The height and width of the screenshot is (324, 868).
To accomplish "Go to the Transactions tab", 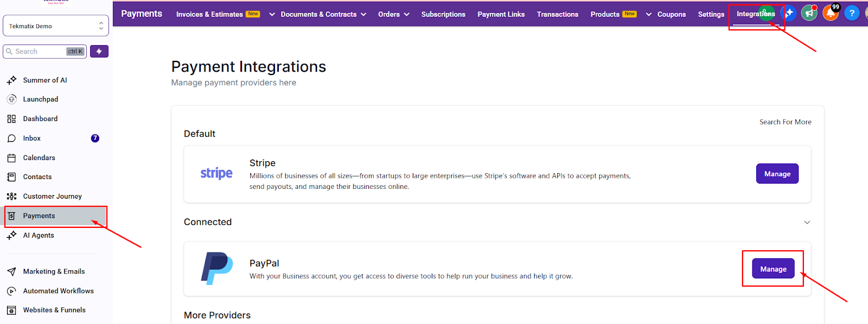I will (x=558, y=14).
